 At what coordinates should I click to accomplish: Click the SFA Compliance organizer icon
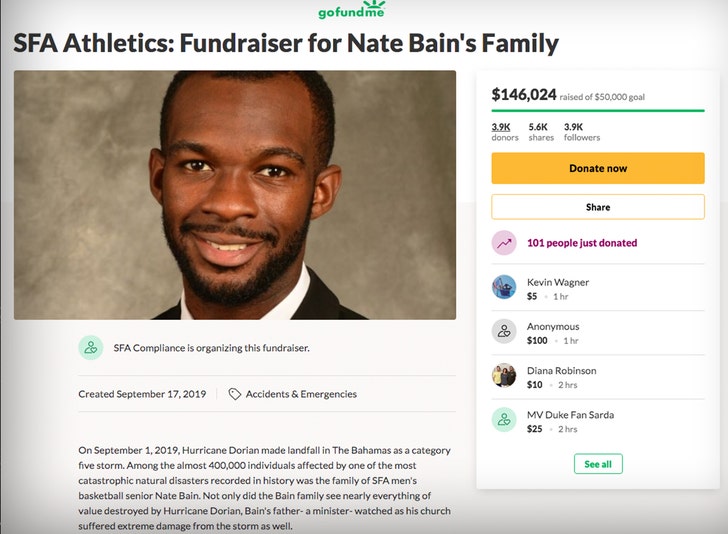coord(91,348)
